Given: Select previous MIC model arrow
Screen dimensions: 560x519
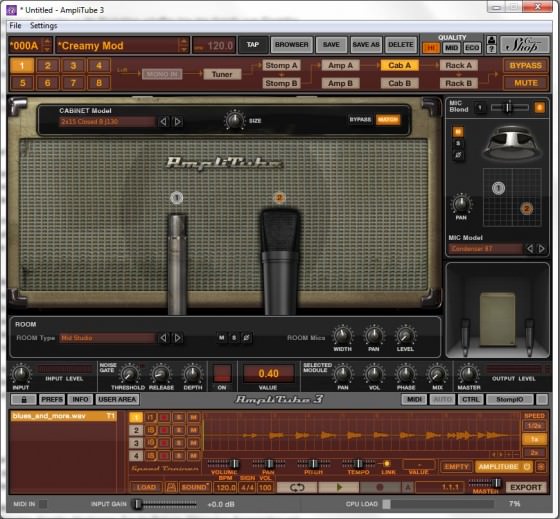Looking at the screenshot, I should pyautogui.click(x=530, y=249).
